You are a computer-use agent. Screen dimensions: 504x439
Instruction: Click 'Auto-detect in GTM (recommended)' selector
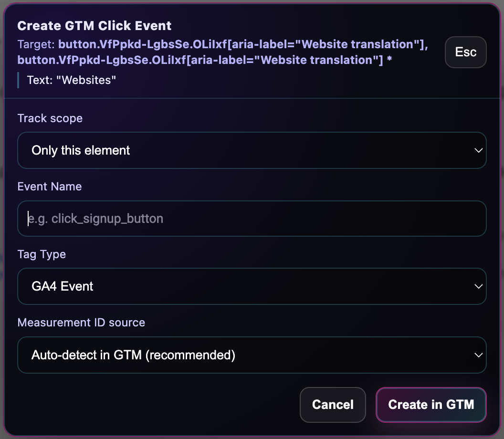[252, 355]
